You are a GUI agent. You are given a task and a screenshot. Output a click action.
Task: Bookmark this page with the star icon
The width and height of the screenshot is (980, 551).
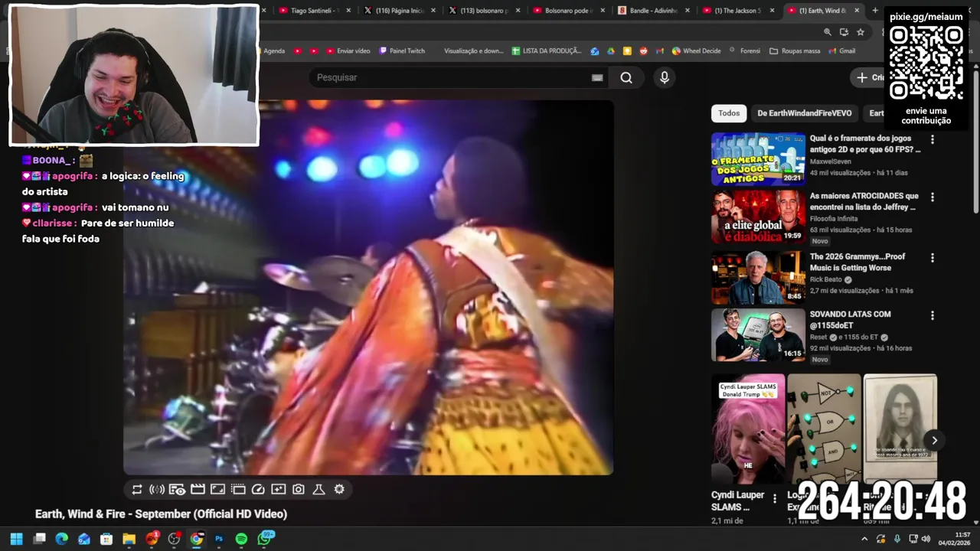pos(861,32)
